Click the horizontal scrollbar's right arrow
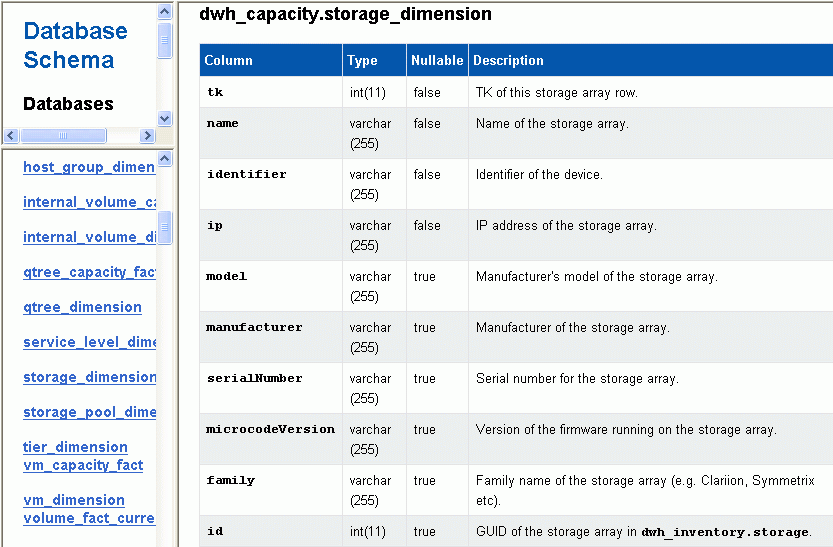 [x=147, y=135]
